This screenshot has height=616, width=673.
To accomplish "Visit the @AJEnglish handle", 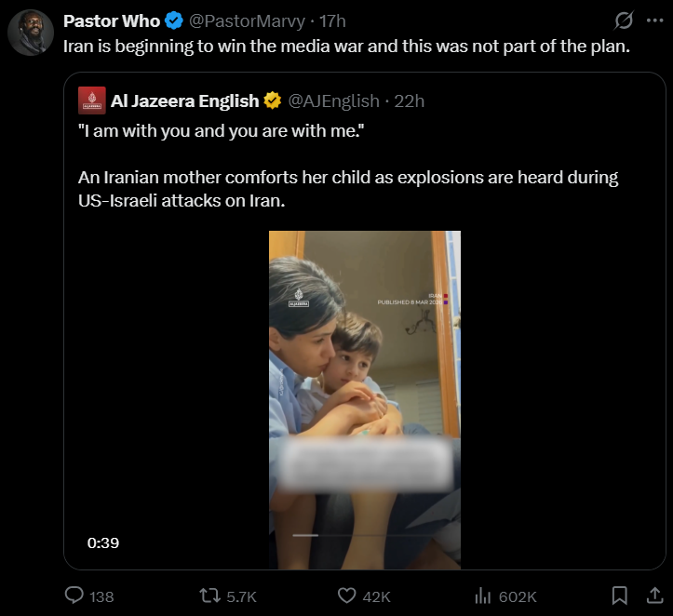I will tap(333, 100).
